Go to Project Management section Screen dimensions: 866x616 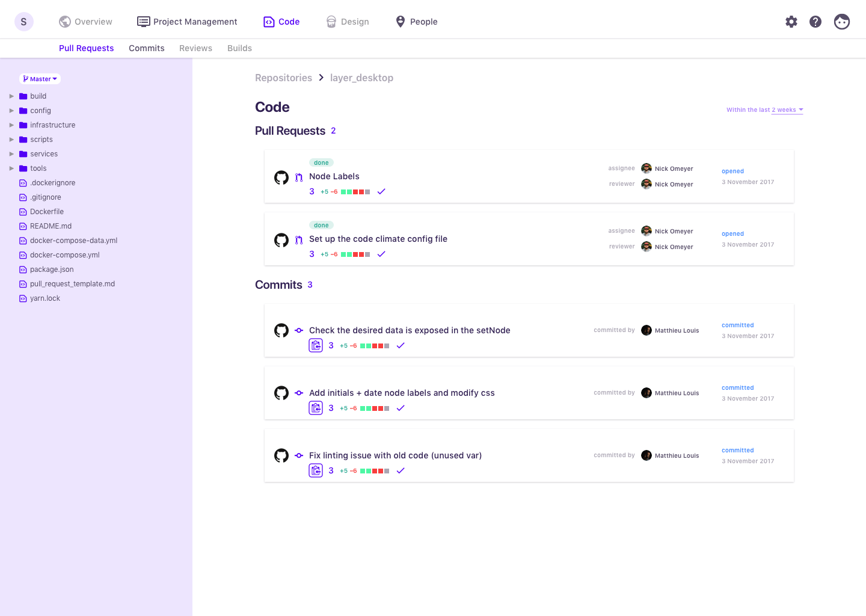pos(187,22)
